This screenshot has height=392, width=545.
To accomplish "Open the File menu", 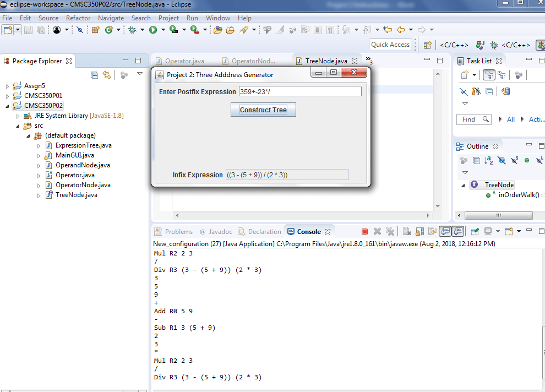I will (x=7, y=18).
